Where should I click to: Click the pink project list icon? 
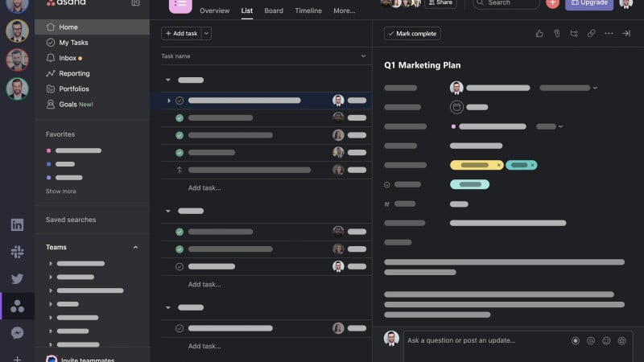[180, 6]
